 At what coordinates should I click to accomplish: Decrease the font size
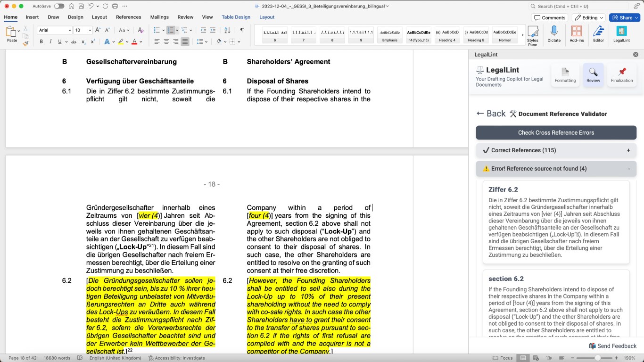[x=107, y=30]
